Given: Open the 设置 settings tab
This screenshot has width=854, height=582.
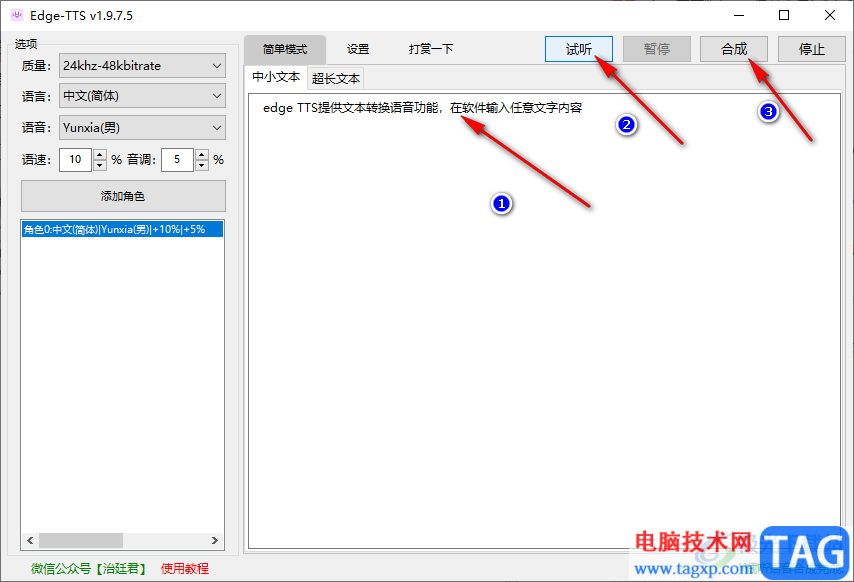Looking at the screenshot, I should [358, 50].
